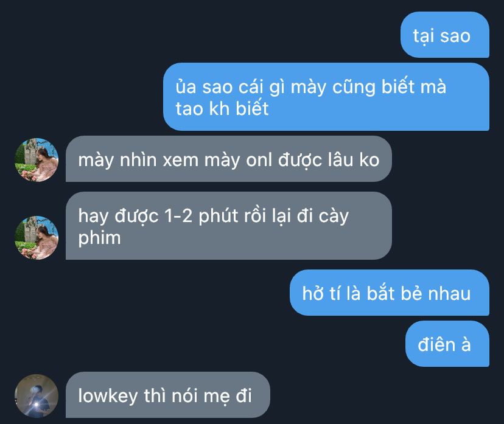This screenshot has width=504, height=424.
Task: Select the "ủa sao cái gì mày cũng biết" bubble
Action: pos(326,97)
